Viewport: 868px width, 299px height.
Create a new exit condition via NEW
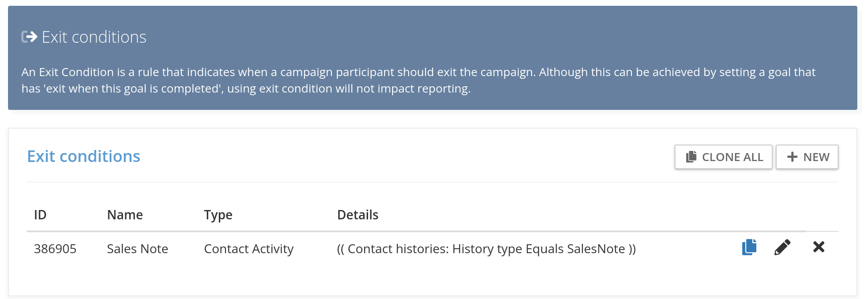[807, 157]
